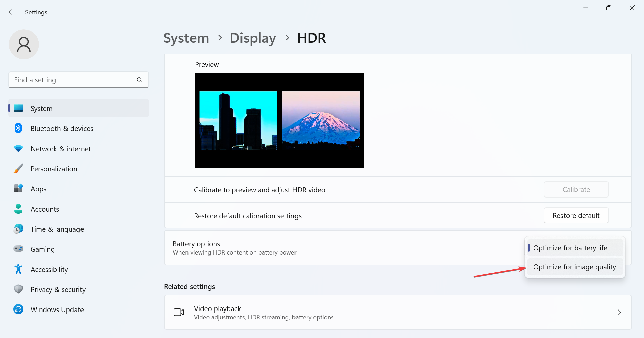Click the Privacy shield icon

tap(18, 289)
